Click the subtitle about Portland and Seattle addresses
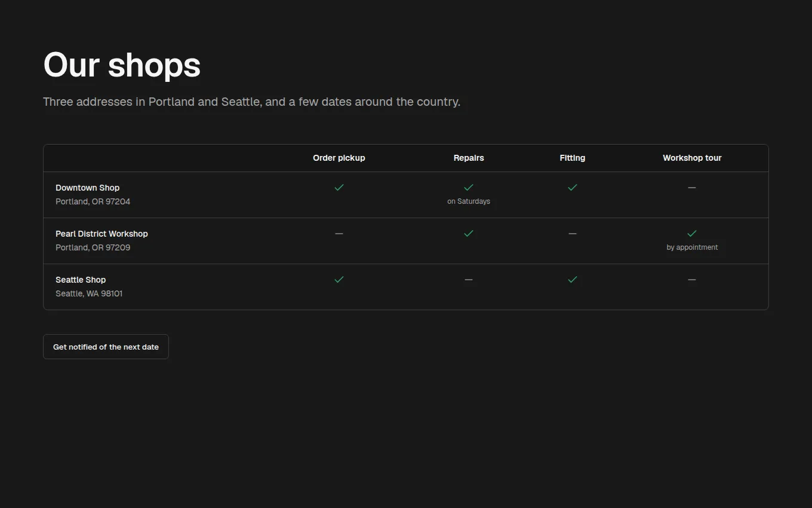The image size is (812, 508). coord(251,102)
